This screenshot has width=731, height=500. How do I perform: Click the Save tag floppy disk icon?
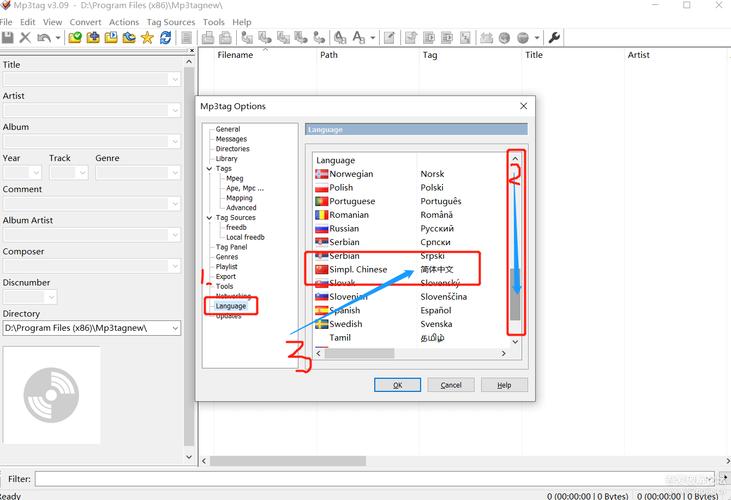coord(8,38)
